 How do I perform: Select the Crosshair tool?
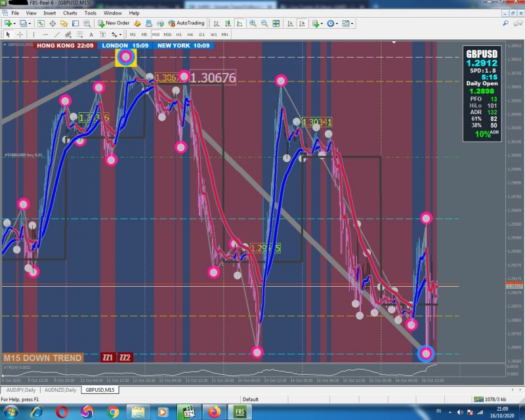tap(20, 34)
